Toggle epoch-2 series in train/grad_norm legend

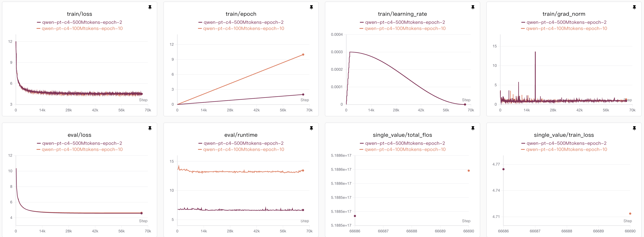566,22
